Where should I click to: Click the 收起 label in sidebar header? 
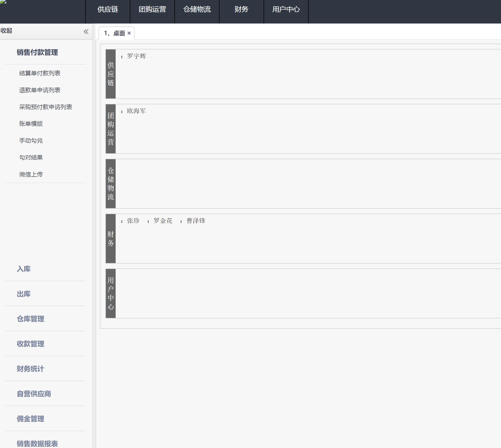[x=6, y=31]
